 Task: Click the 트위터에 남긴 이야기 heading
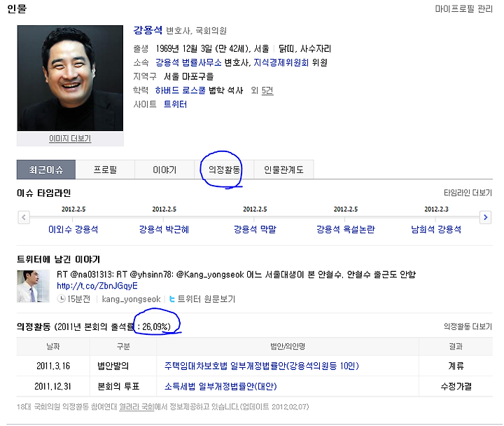[x=59, y=259]
